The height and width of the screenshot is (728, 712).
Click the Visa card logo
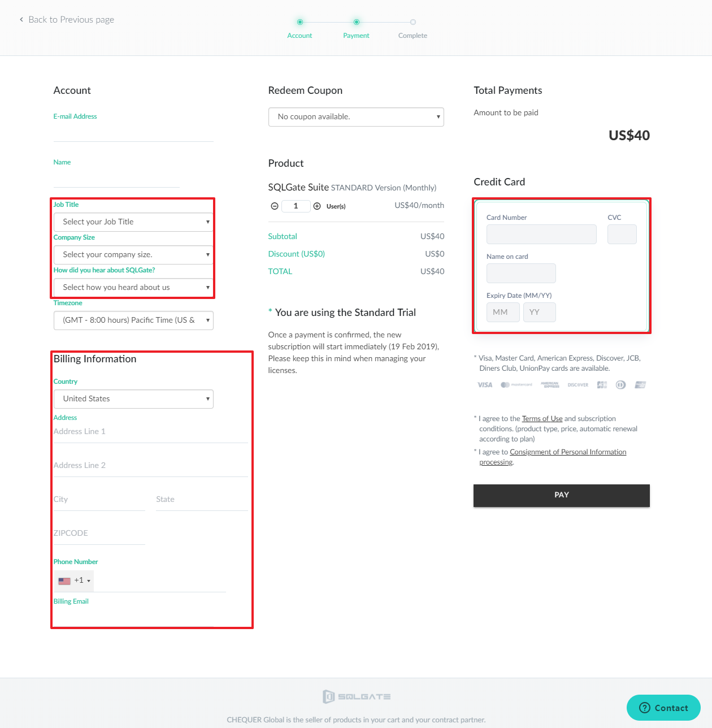485,385
